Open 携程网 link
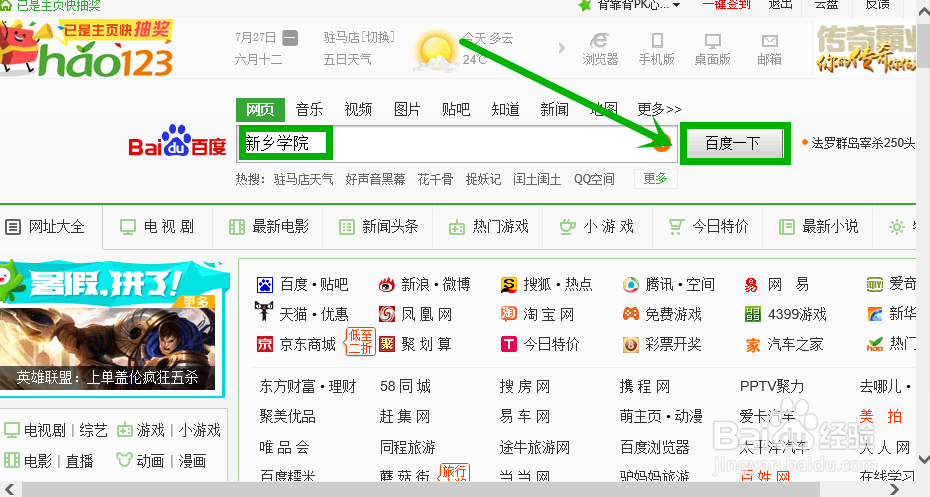The width and height of the screenshot is (930, 497). click(645, 387)
